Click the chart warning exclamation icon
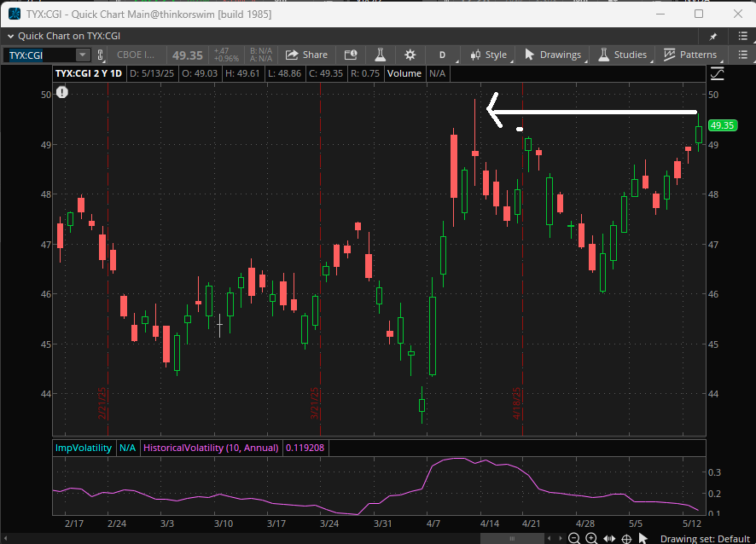The width and height of the screenshot is (756, 544). tap(62, 92)
